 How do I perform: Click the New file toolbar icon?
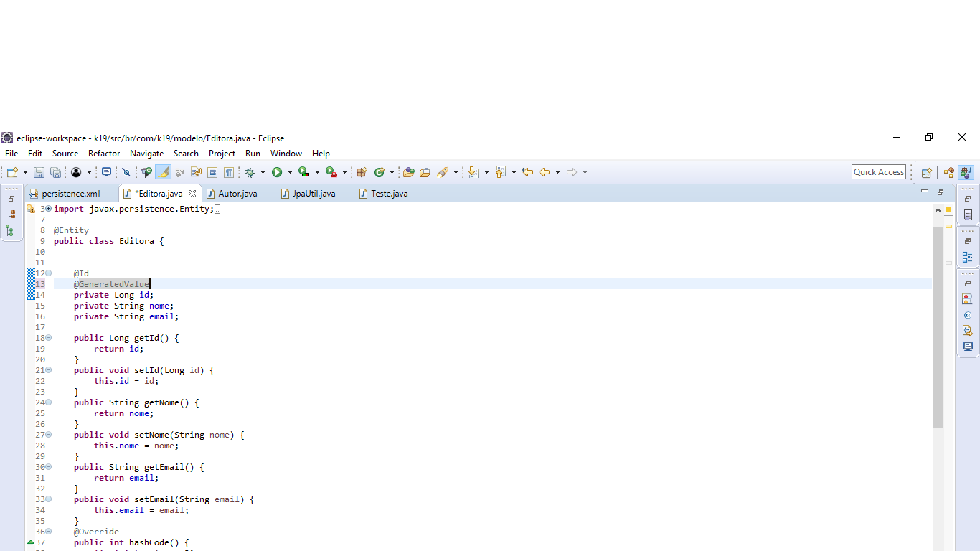coord(12,172)
